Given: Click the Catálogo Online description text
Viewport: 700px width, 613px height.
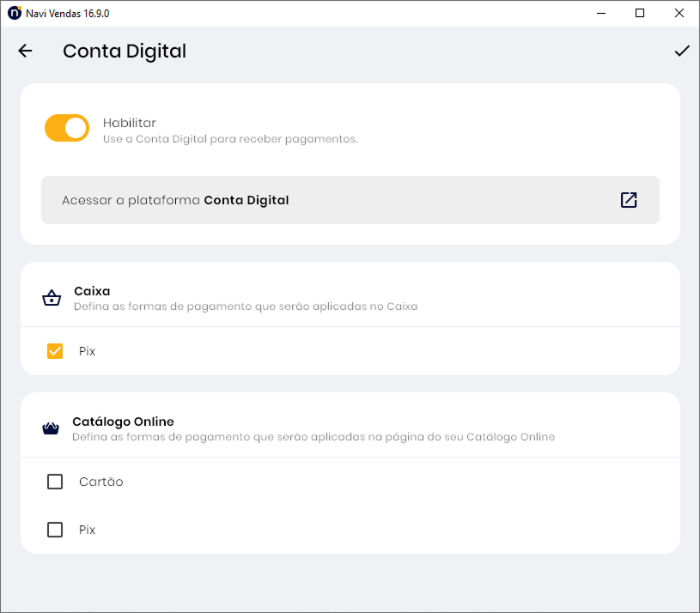Looking at the screenshot, I should point(313,437).
